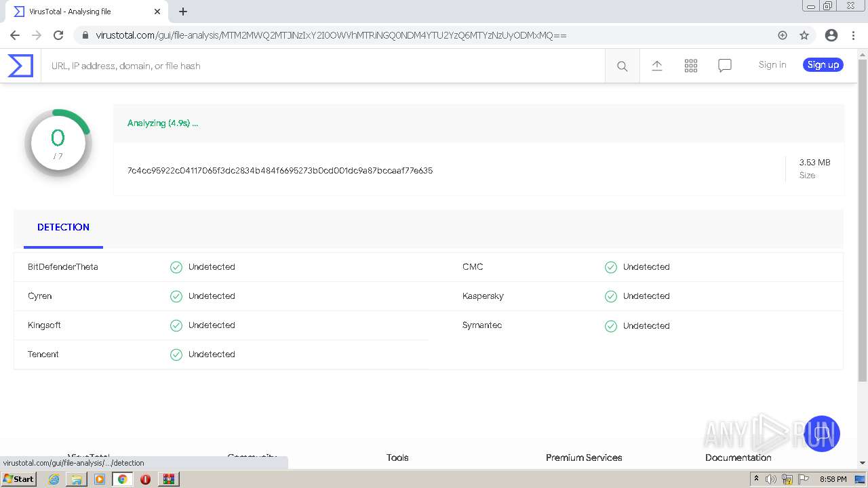This screenshot has height=488, width=868.
Task: Open a new browser tab
Action: point(183,12)
